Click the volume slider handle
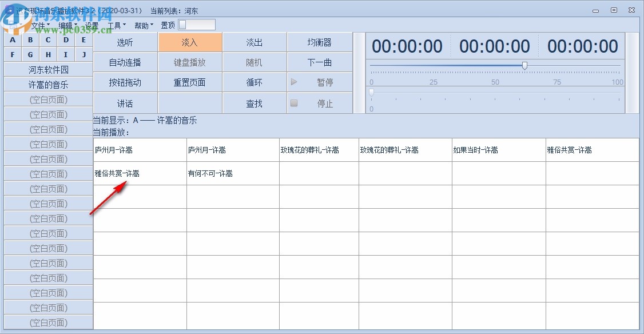Viewport: 644px width, 334px height. click(x=524, y=65)
